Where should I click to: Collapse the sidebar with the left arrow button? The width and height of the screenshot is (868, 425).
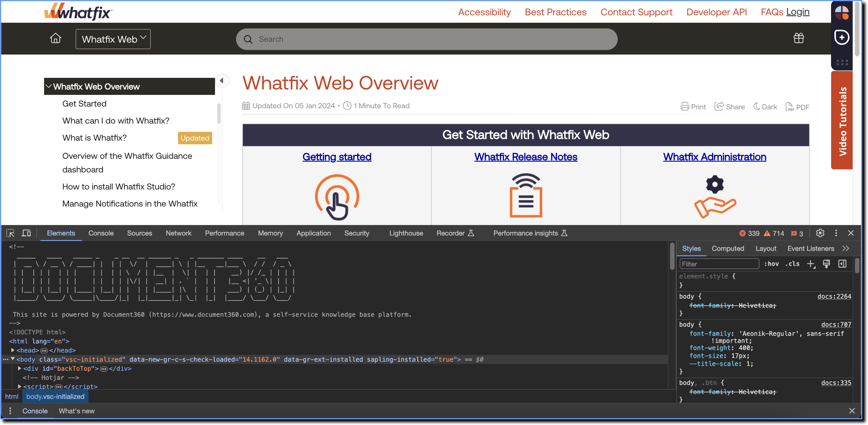(222, 81)
